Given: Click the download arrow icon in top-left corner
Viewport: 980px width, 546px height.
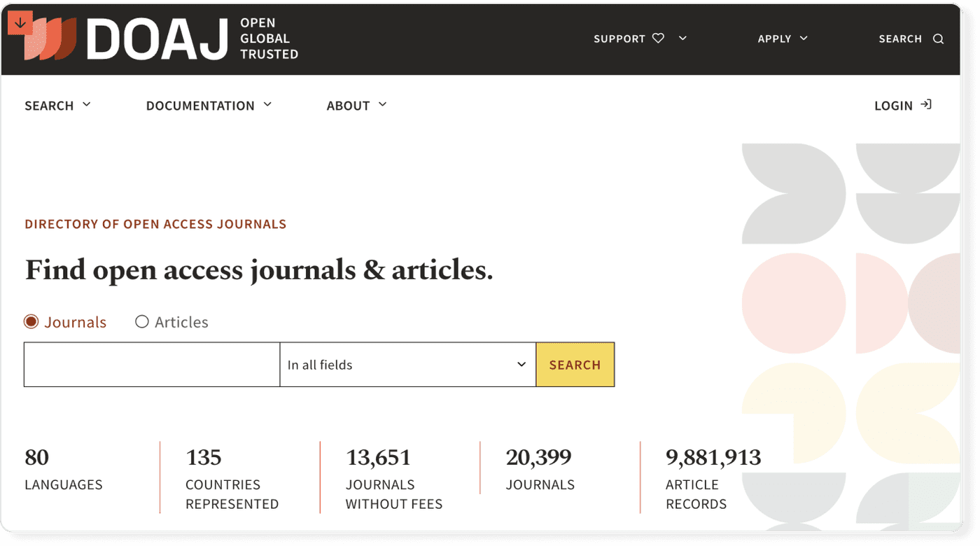Looking at the screenshot, I should [20, 21].
